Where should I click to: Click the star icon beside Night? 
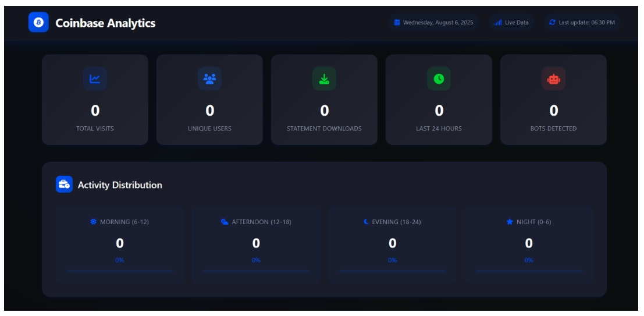coord(510,222)
